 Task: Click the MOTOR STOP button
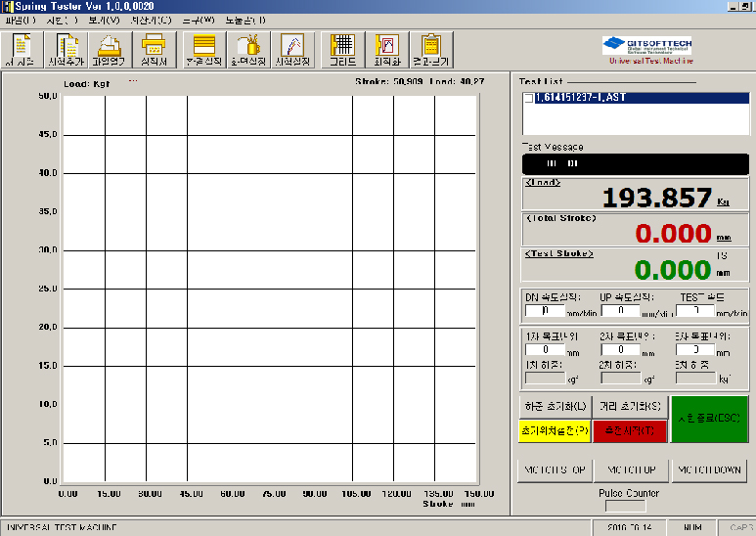pyautogui.click(x=555, y=469)
